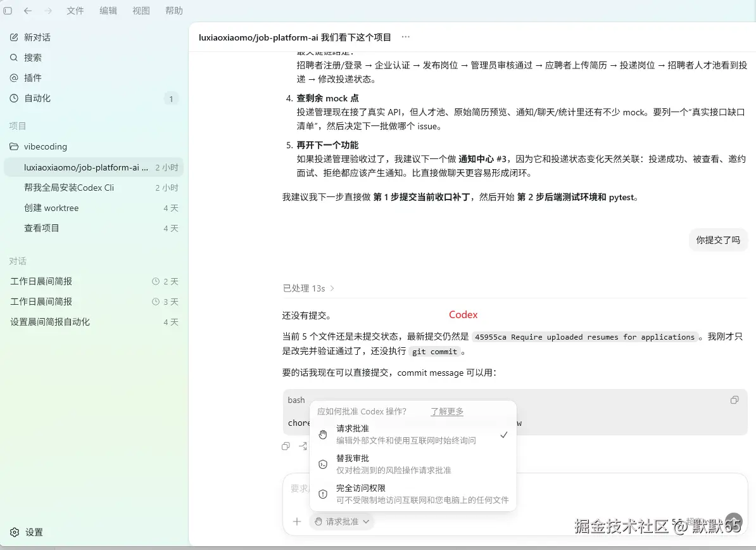
Task: Go forward with the right arrow
Action: (48, 11)
